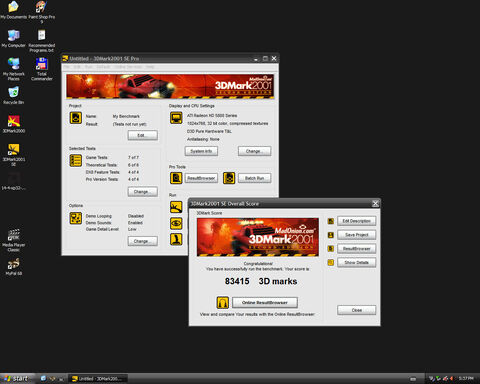
Task: Click icon beside Show Details in score dialog
Action: coord(331,263)
